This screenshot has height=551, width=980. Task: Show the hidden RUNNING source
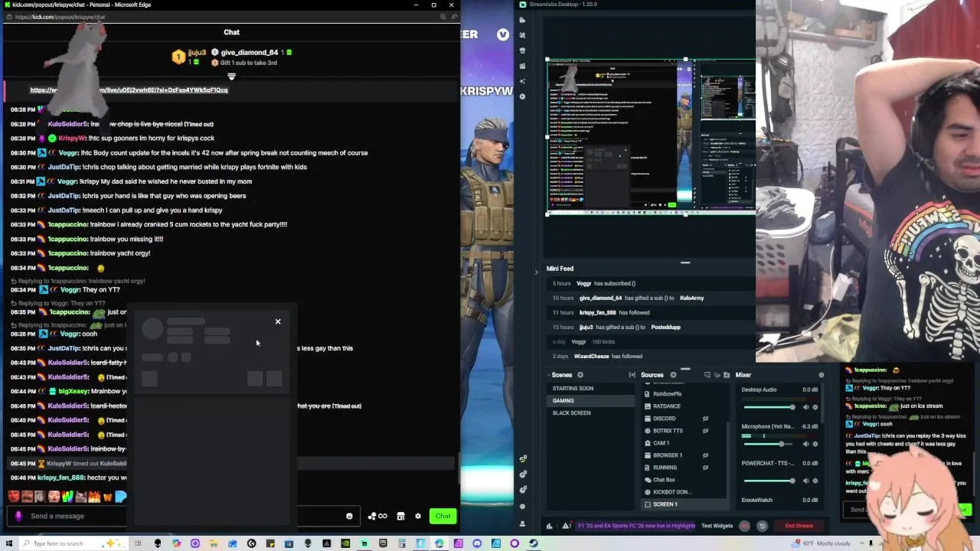tap(705, 468)
